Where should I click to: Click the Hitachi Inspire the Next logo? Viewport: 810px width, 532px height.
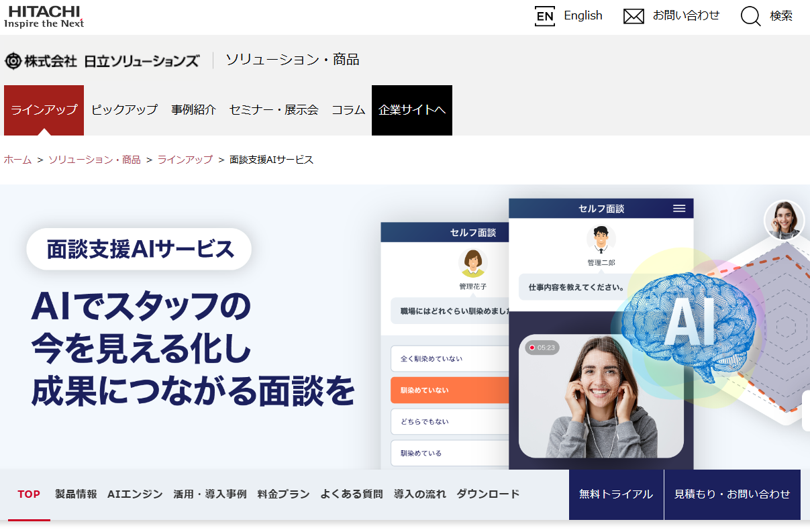coord(44,16)
